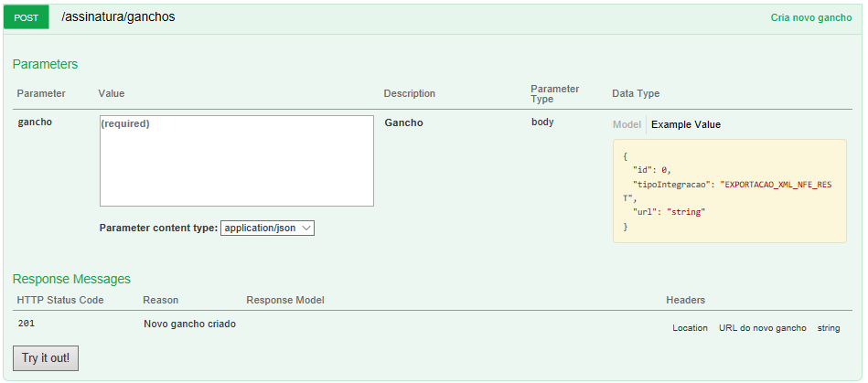Click the bold Gancho description text
868x383 pixels.
pos(403,122)
